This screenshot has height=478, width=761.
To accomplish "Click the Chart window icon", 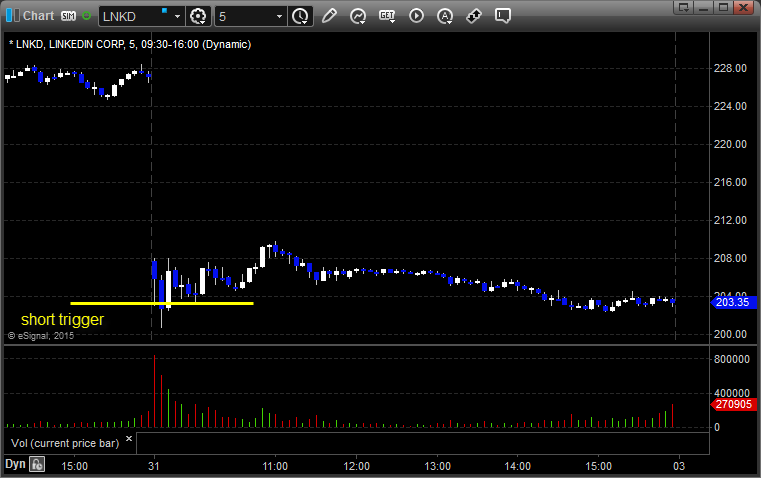I will point(11,16).
